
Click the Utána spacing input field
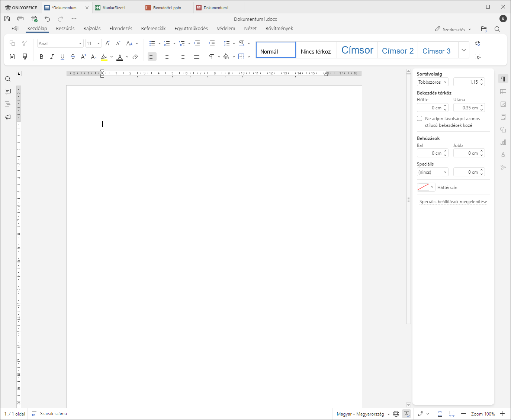tap(469, 108)
